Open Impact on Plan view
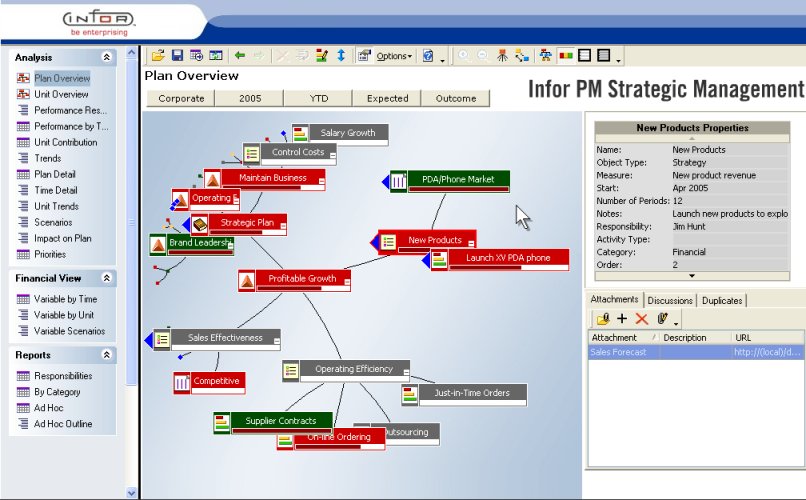 click(x=62, y=238)
